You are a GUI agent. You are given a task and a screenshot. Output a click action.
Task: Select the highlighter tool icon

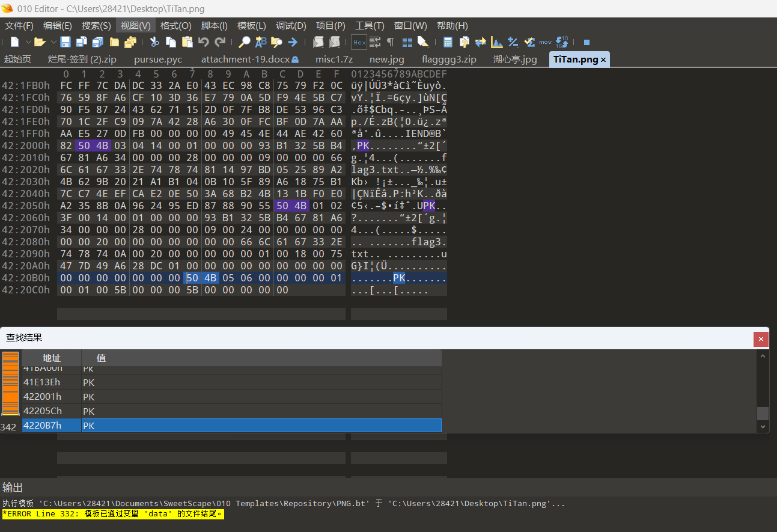423,42
